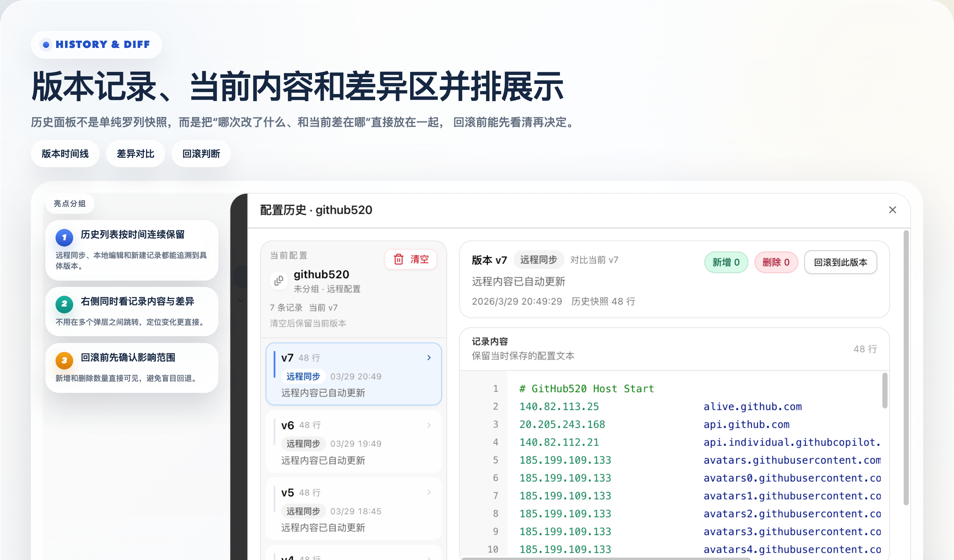
Task: Click the blue number 1 badge
Action: [x=64, y=238]
